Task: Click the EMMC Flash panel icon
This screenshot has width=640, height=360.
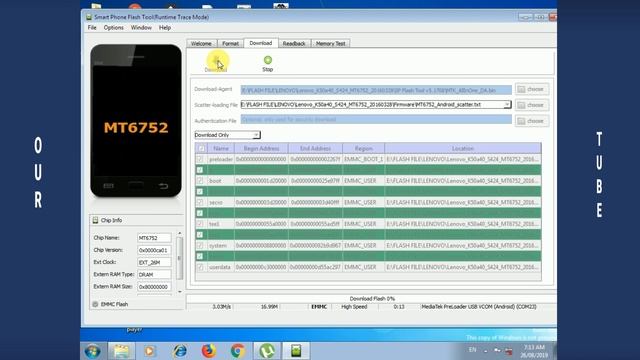Action: 95,304
